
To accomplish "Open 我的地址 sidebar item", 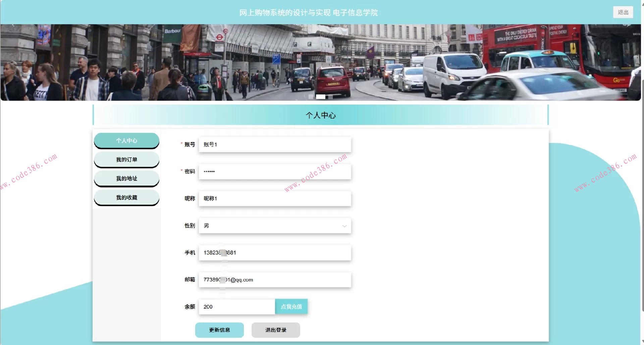I will (126, 179).
